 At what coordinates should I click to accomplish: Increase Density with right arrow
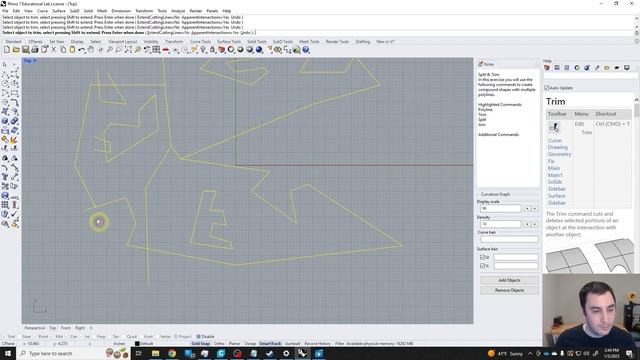tap(535, 224)
